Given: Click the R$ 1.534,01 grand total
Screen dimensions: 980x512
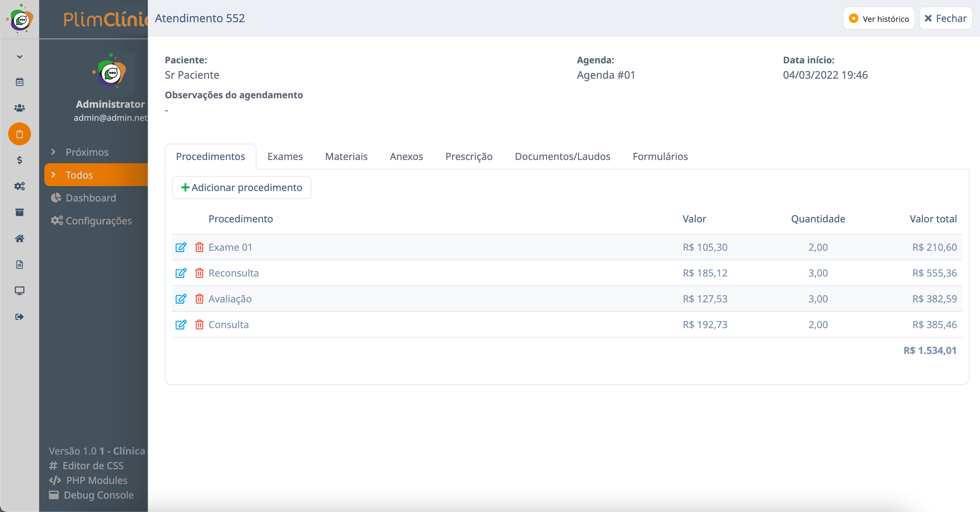Looking at the screenshot, I should pyautogui.click(x=930, y=351).
